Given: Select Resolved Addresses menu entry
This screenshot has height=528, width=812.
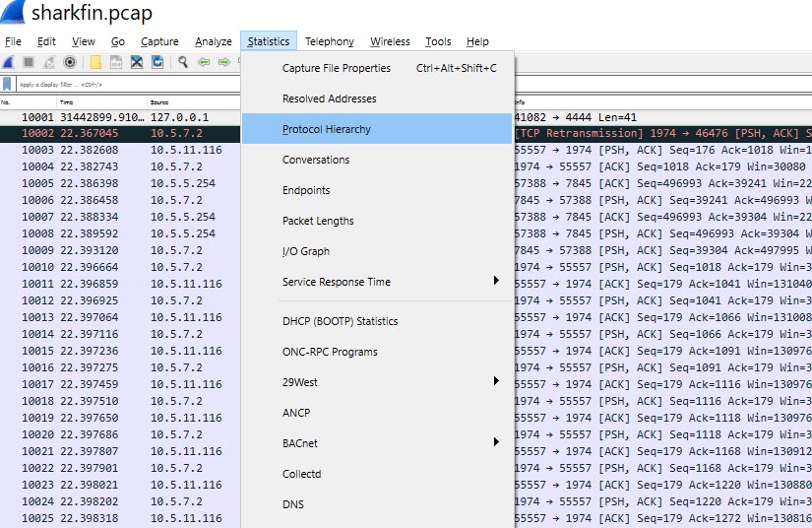Looking at the screenshot, I should pos(377,99).
